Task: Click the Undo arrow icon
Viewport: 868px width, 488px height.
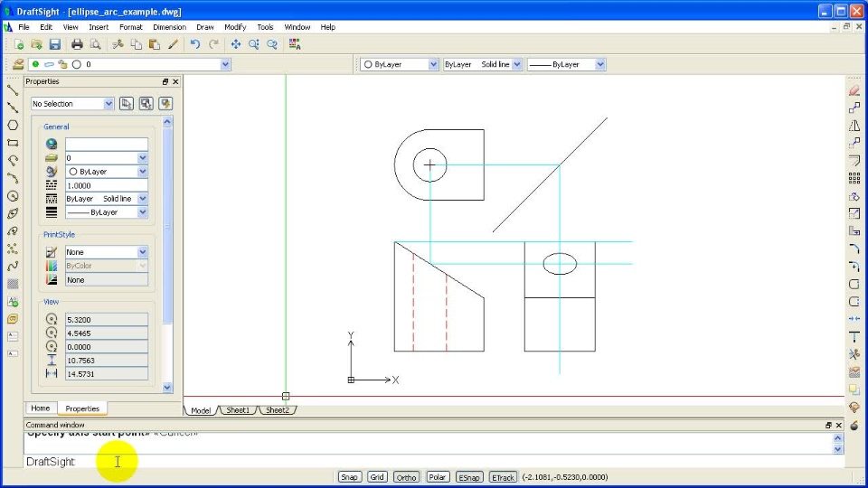Action: (x=195, y=44)
